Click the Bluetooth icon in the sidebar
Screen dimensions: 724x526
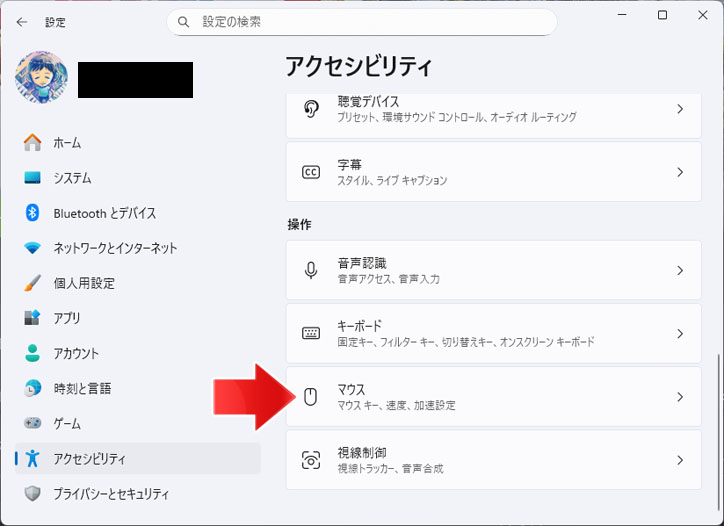(33, 213)
